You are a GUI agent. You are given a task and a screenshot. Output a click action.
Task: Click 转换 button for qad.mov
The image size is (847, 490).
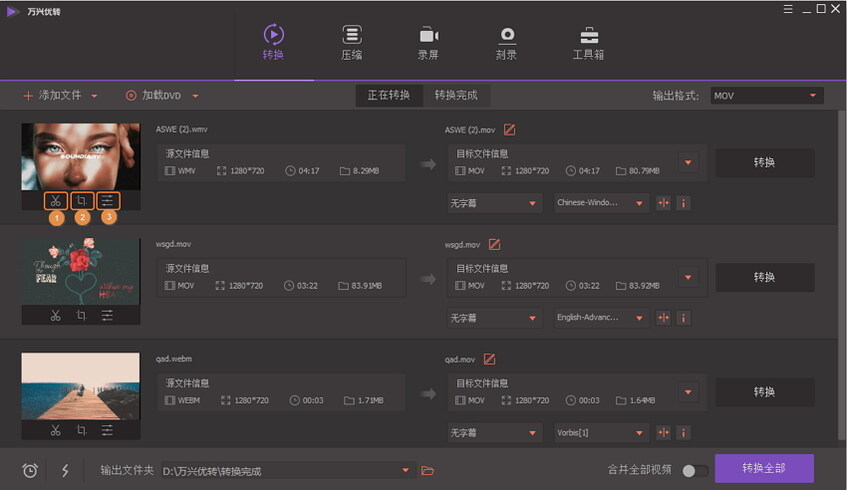[x=765, y=392]
